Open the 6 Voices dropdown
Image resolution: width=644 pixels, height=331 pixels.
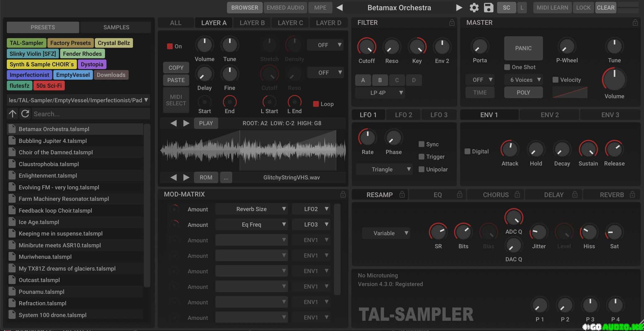coord(523,80)
